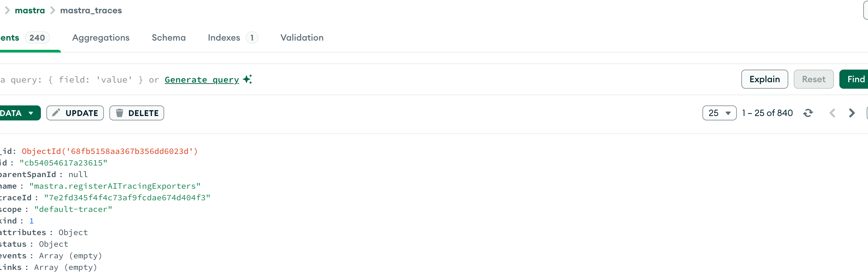The width and height of the screenshot is (868, 275).
Task: Open the Validation tab
Action: 301,38
